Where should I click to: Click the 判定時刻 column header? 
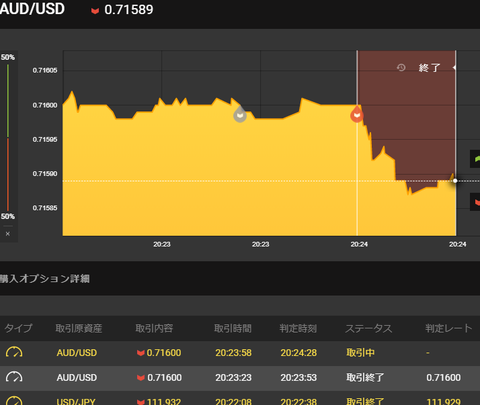pyautogui.click(x=298, y=328)
